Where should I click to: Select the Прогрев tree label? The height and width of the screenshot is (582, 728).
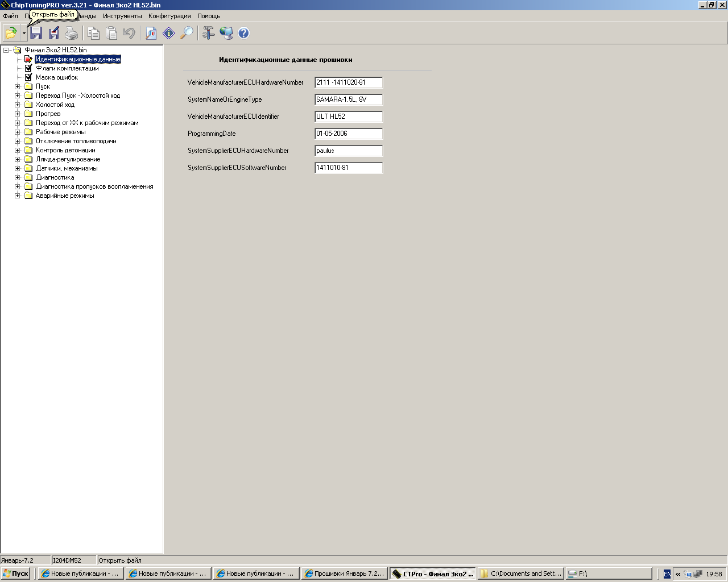pos(48,114)
